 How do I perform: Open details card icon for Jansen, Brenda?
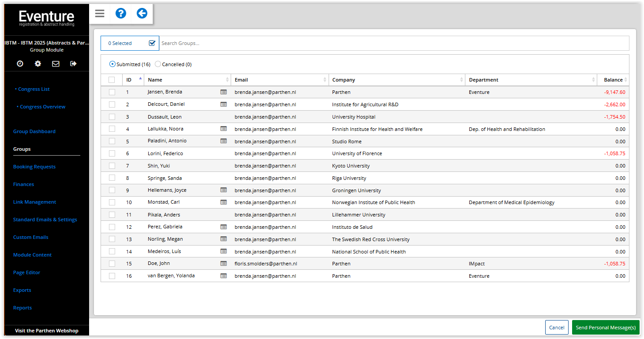point(224,92)
